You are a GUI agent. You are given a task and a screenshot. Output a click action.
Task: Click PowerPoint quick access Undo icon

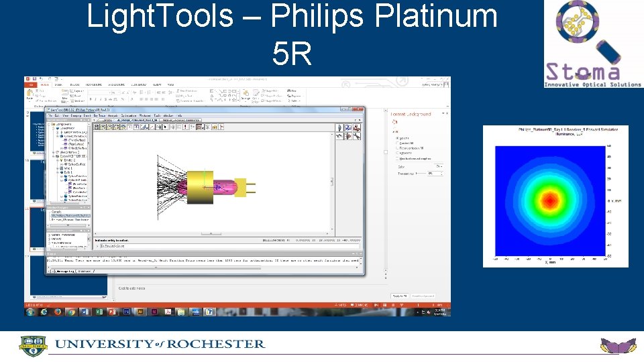tap(41, 79)
